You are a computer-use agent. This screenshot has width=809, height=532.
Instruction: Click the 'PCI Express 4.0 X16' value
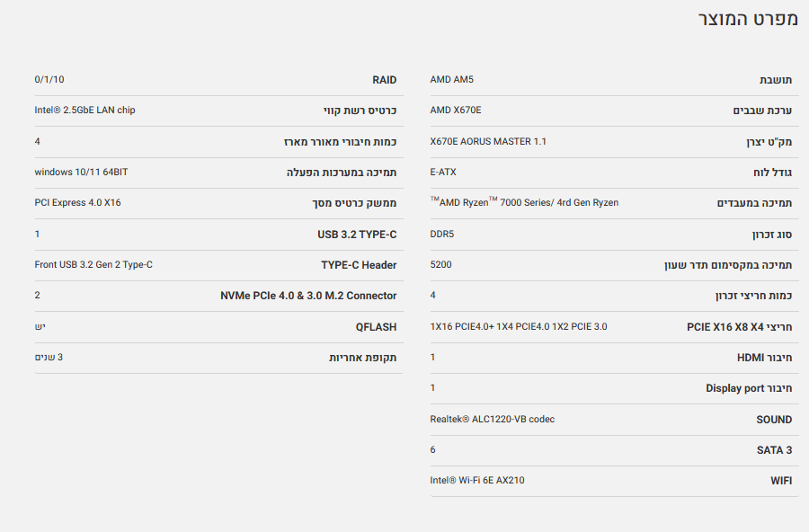[77, 203]
